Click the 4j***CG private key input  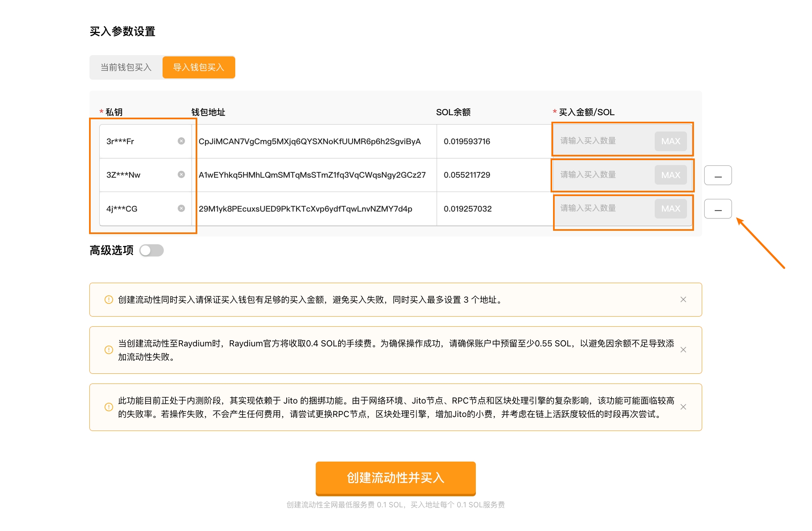(139, 209)
